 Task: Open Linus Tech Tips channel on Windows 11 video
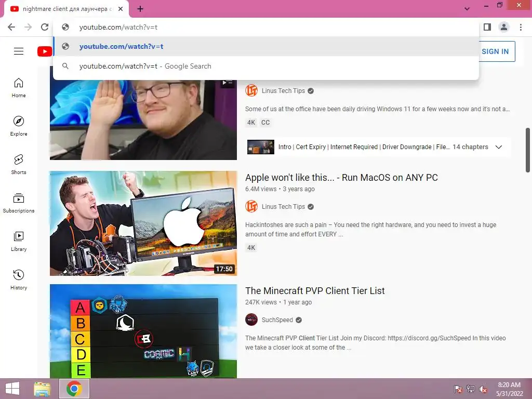[x=283, y=91]
